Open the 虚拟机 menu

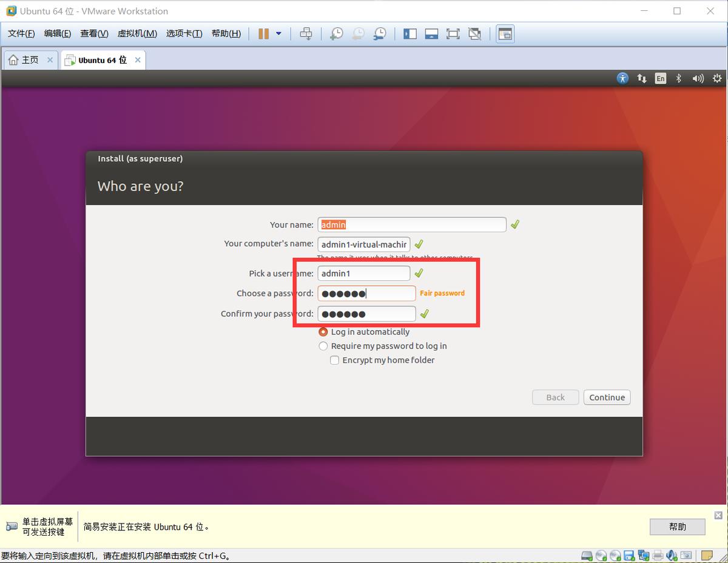tap(136, 33)
